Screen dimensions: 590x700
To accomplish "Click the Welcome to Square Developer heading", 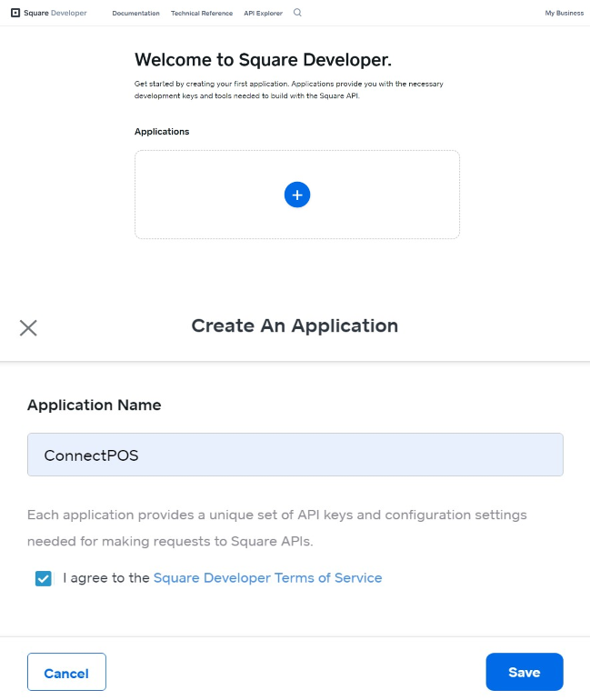I will coord(263,60).
